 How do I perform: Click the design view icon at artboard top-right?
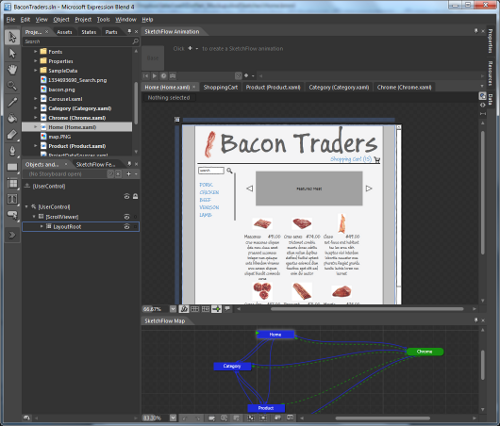pyautogui.click(x=482, y=96)
